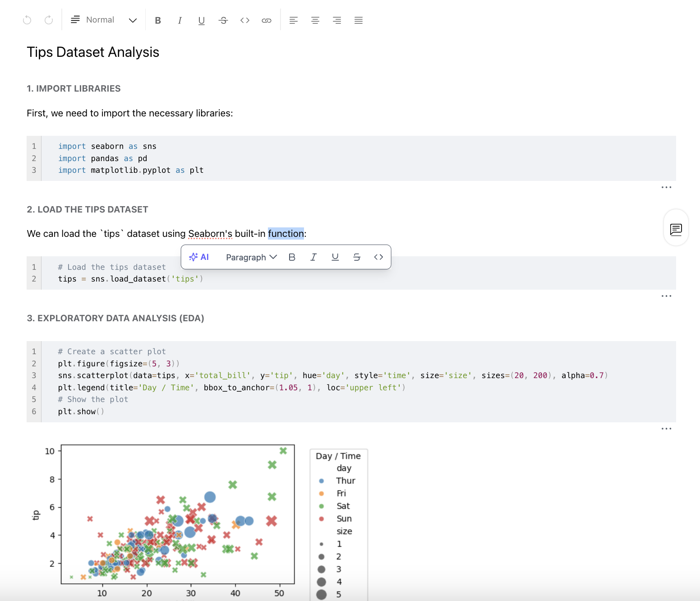Screen dimensions: 700x601
Task: Justify the text alignment
Action: (359, 20)
